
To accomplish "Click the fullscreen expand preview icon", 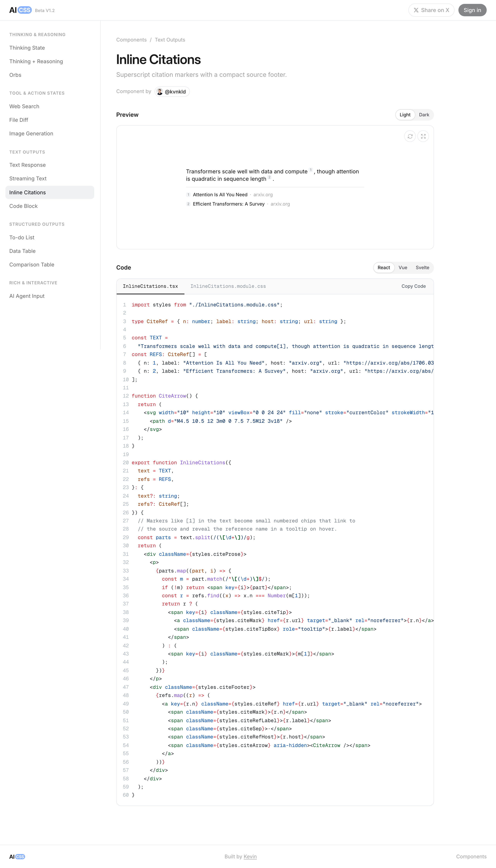I will [423, 136].
